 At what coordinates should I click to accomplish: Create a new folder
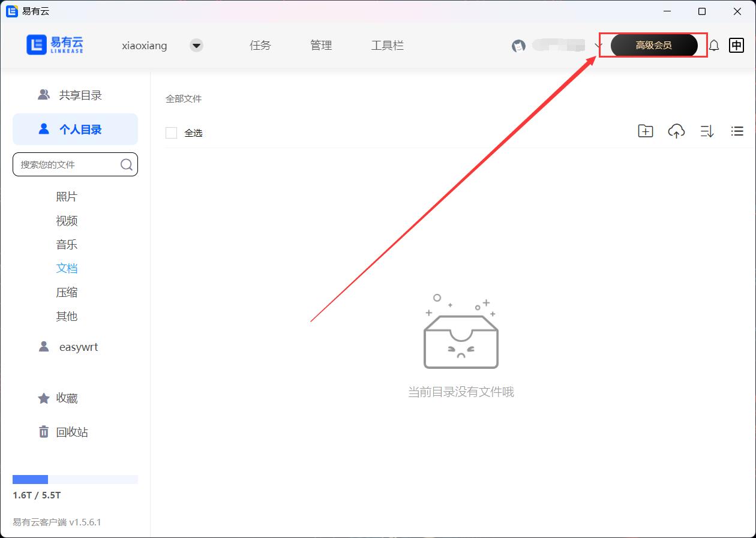[646, 131]
